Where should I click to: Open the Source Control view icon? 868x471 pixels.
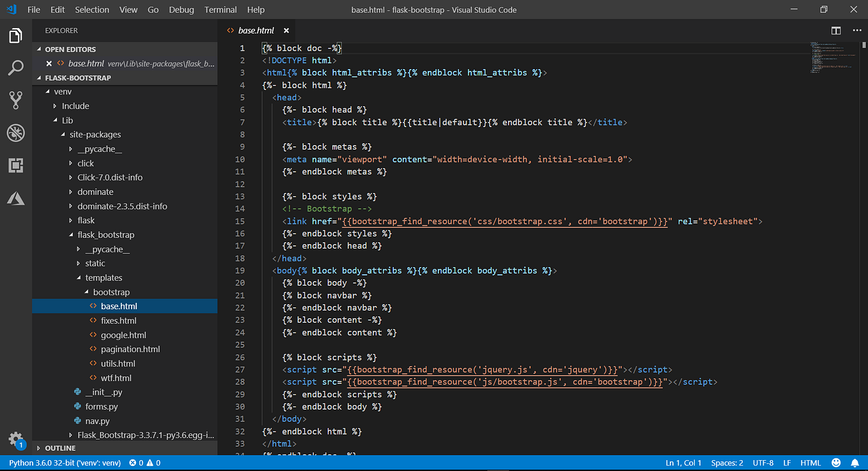tap(16, 100)
